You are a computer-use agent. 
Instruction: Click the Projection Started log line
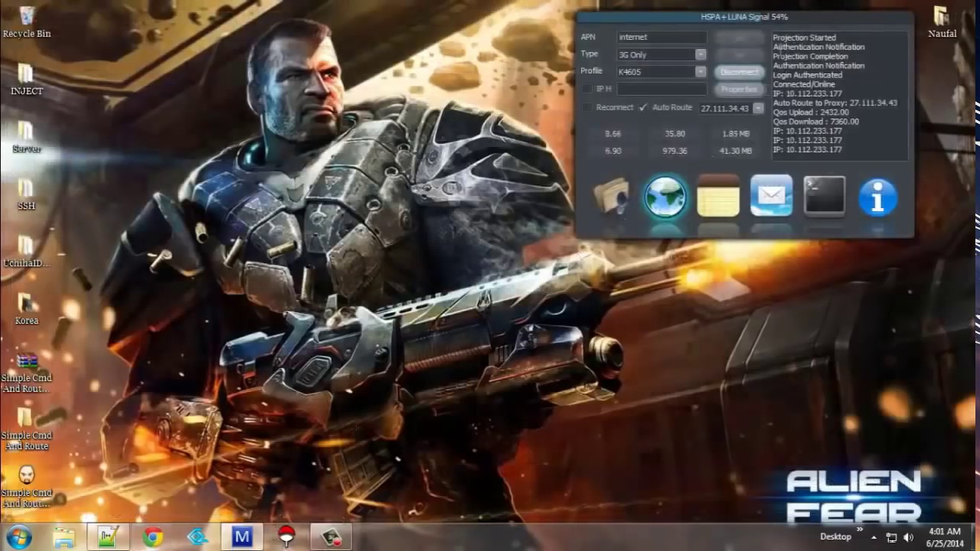click(x=804, y=37)
